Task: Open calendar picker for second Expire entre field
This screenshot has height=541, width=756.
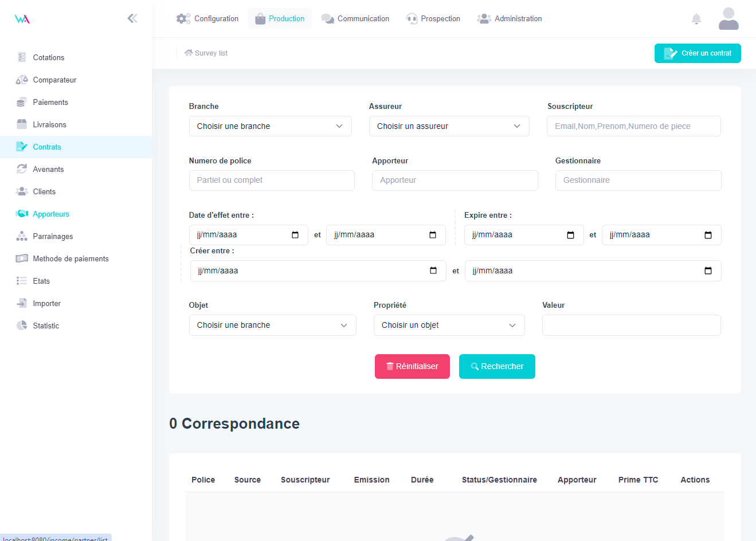Action: click(708, 235)
